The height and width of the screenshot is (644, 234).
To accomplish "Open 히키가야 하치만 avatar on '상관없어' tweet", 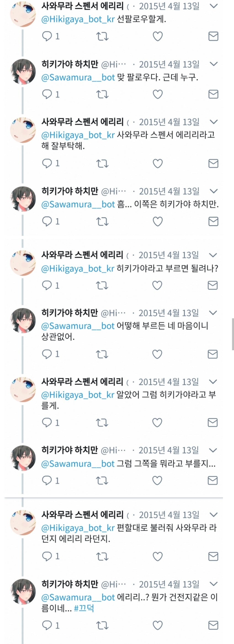I will (23, 320).
